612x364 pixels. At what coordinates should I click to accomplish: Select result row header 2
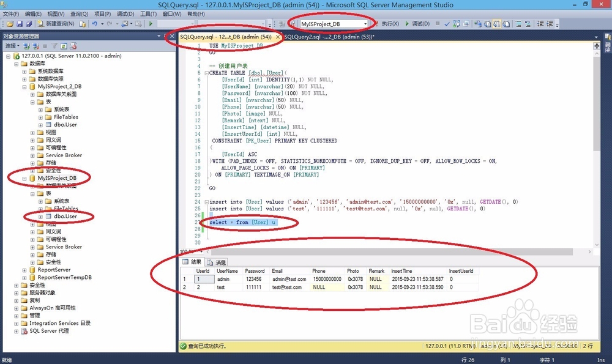(x=187, y=287)
